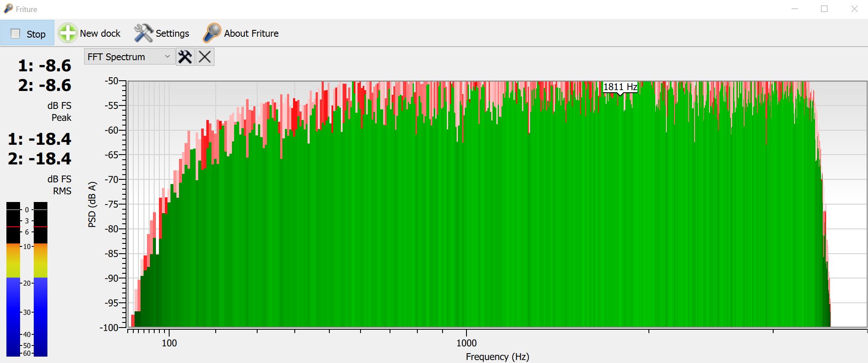Screen dimensions: 868x363
Task: Click the RMS reading 2: -18.4
Action: click(x=40, y=159)
